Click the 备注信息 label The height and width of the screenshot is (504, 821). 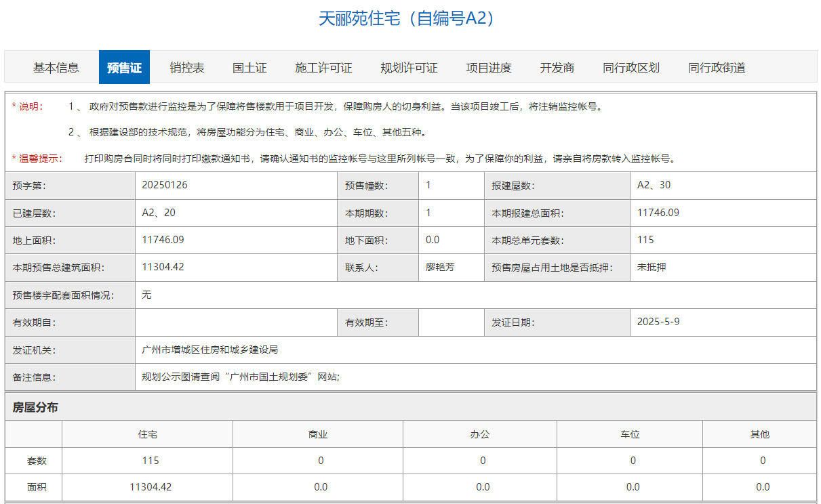coord(35,377)
